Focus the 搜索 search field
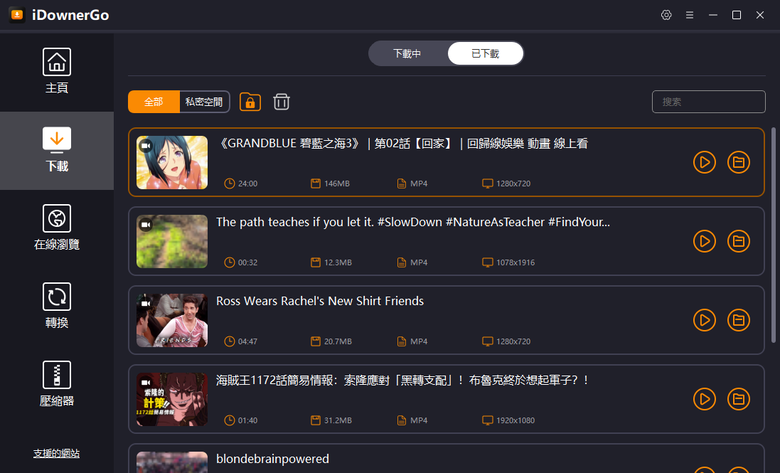Image resolution: width=780 pixels, height=473 pixels. point(708,101)
